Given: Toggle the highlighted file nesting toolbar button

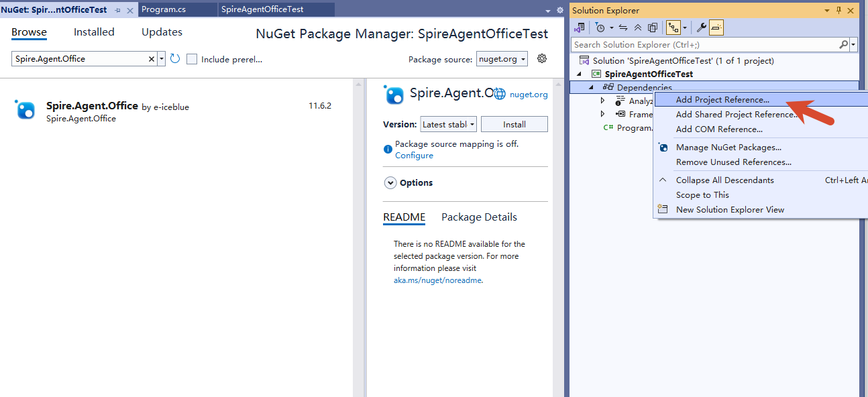Looking at the screenshot, I should coord(673,27).
